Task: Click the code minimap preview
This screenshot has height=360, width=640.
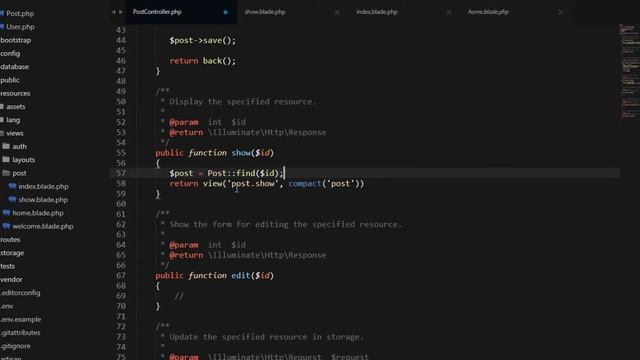Action: tap(629, 71)
